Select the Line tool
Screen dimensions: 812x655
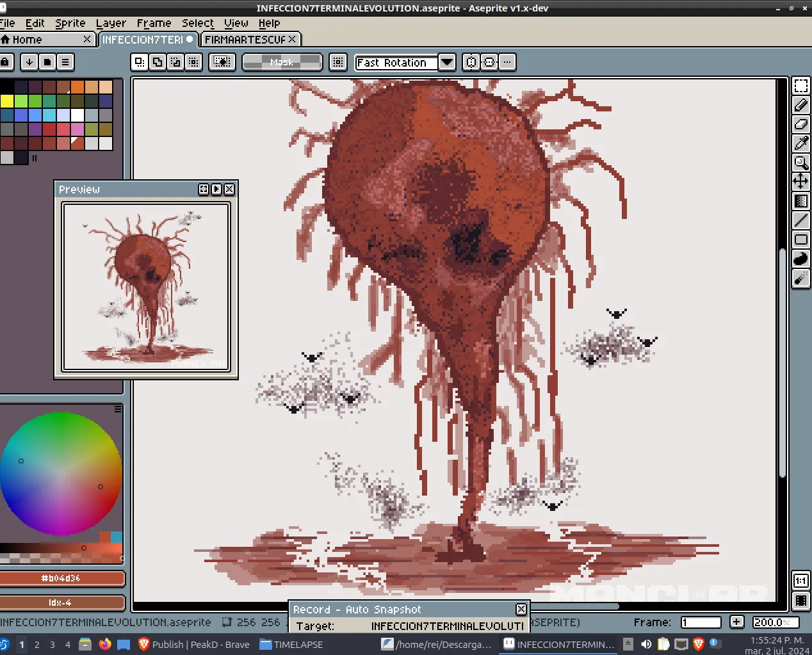tap(801, 220)
